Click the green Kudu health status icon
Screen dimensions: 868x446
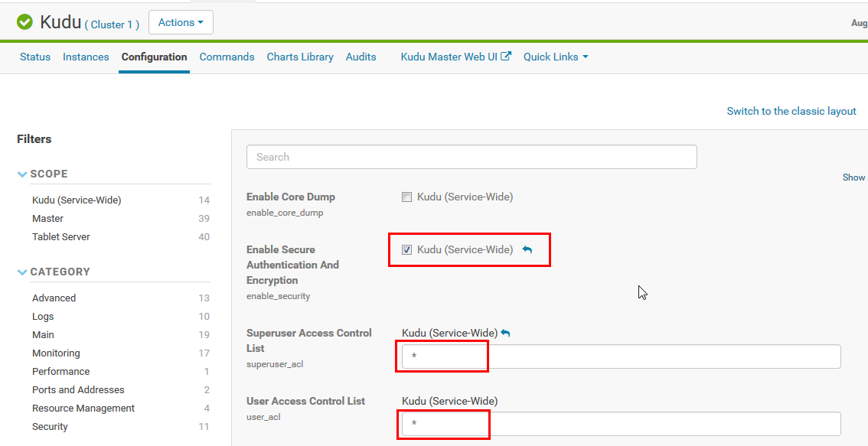click(x=24, y=21)
